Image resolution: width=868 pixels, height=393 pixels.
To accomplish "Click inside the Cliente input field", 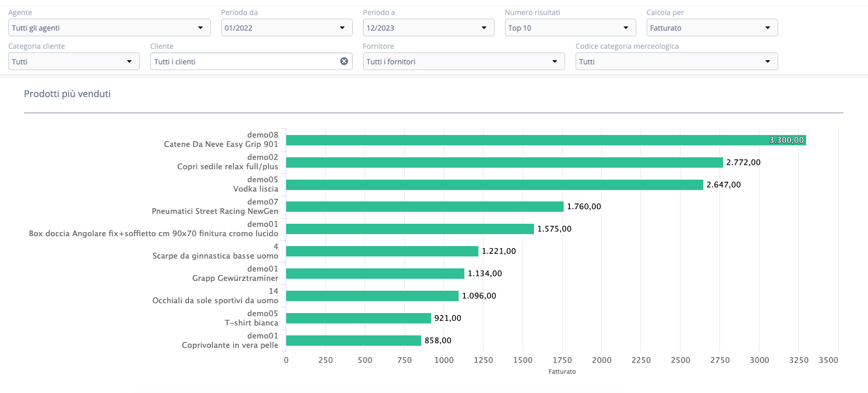I will click(244, 62).
